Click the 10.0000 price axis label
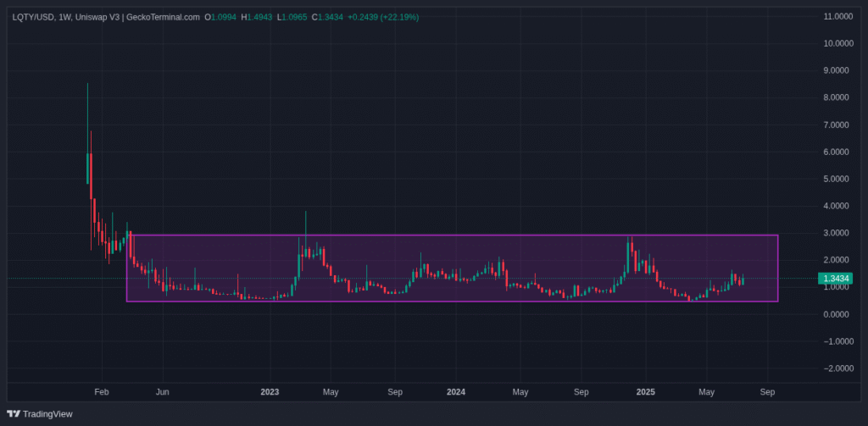Screen dimensions: 868x426 tap(838, 43)
